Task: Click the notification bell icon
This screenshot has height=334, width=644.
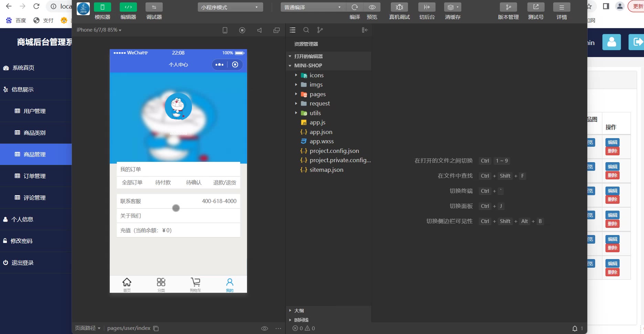Action: click(x=575, y=329)
